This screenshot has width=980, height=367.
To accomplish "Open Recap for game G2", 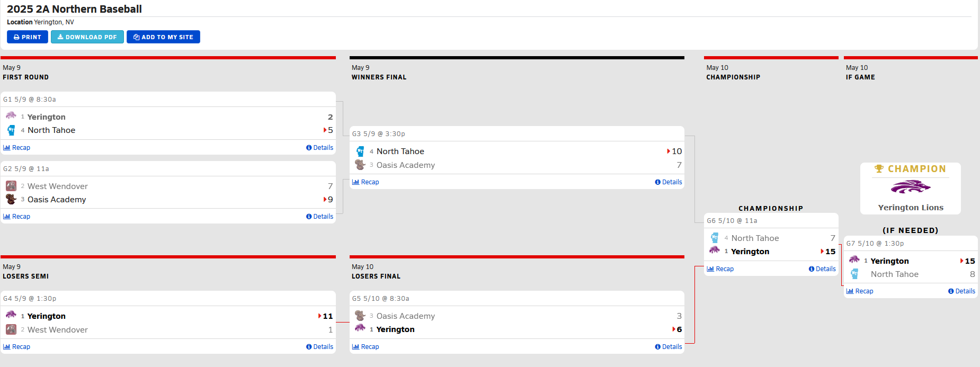I will pos(17,217).
